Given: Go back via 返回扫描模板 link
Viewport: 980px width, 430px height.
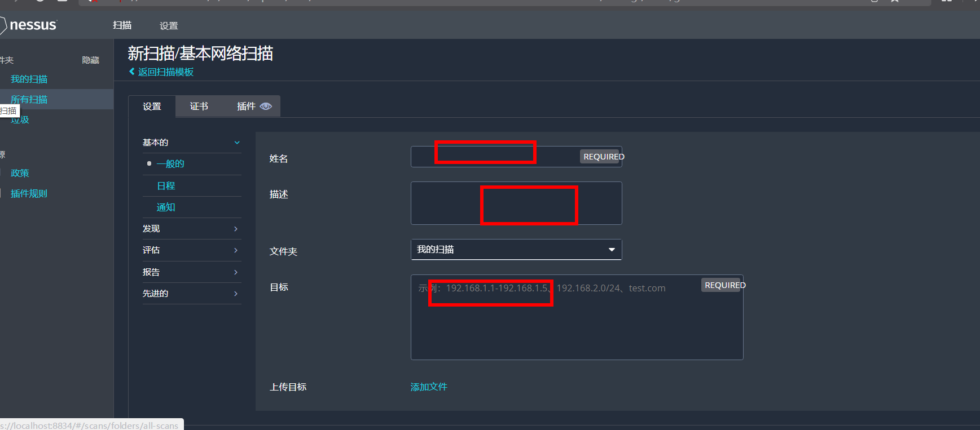Looking at the screenshot, I should [166, 72].
